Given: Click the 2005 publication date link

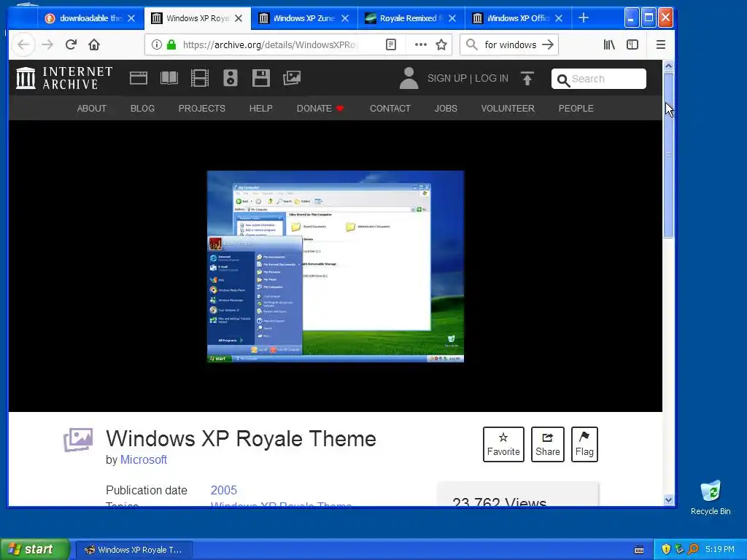Looking at the screenshot, I should (x=223, y=490).
